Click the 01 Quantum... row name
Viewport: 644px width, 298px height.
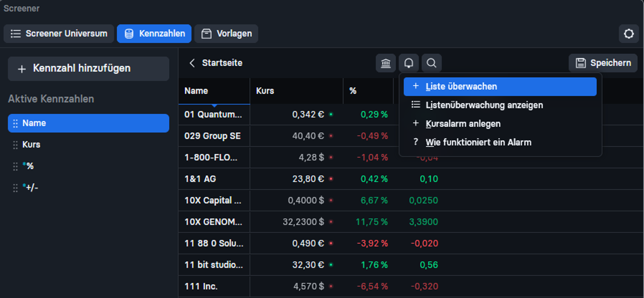click(213, 115)
